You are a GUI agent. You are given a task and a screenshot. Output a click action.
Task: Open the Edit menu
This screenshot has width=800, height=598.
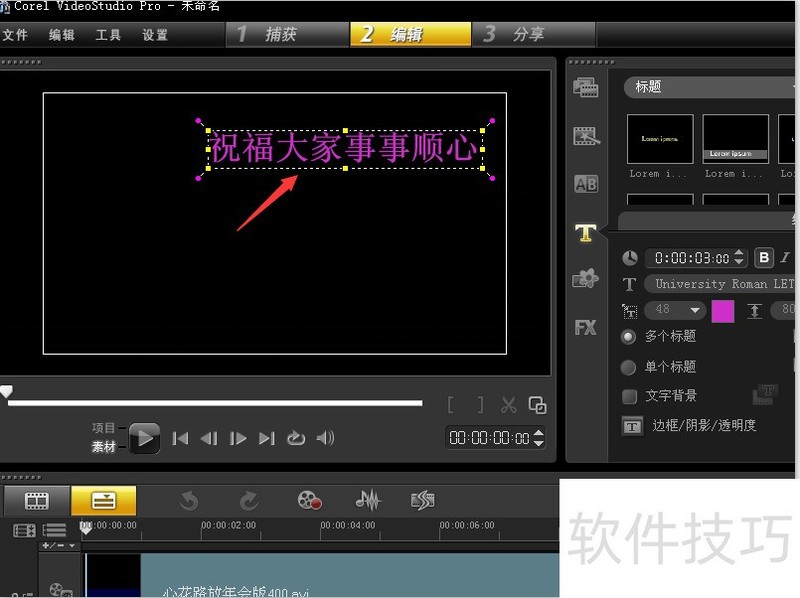pyautogui.click(x=62, y=35)
